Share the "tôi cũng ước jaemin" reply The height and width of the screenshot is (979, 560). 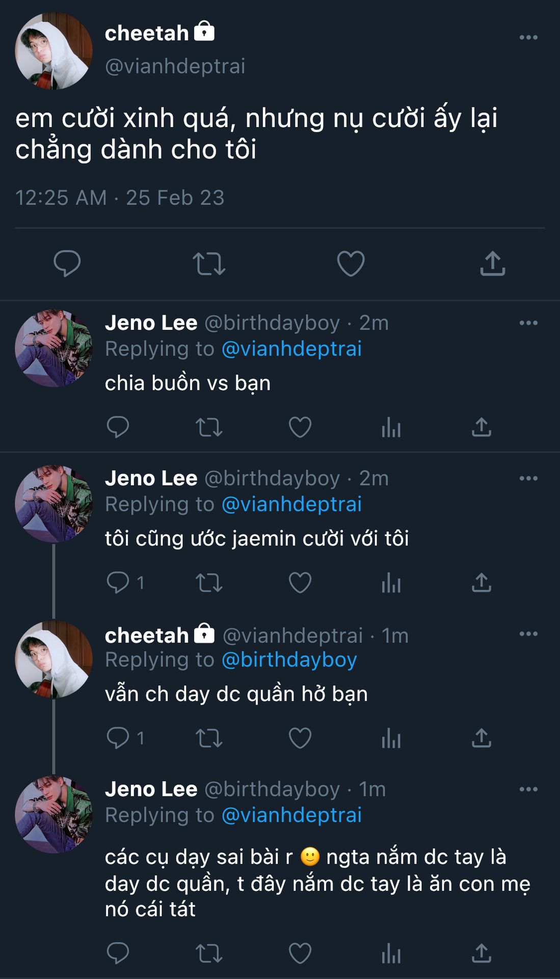pos(482,582)
